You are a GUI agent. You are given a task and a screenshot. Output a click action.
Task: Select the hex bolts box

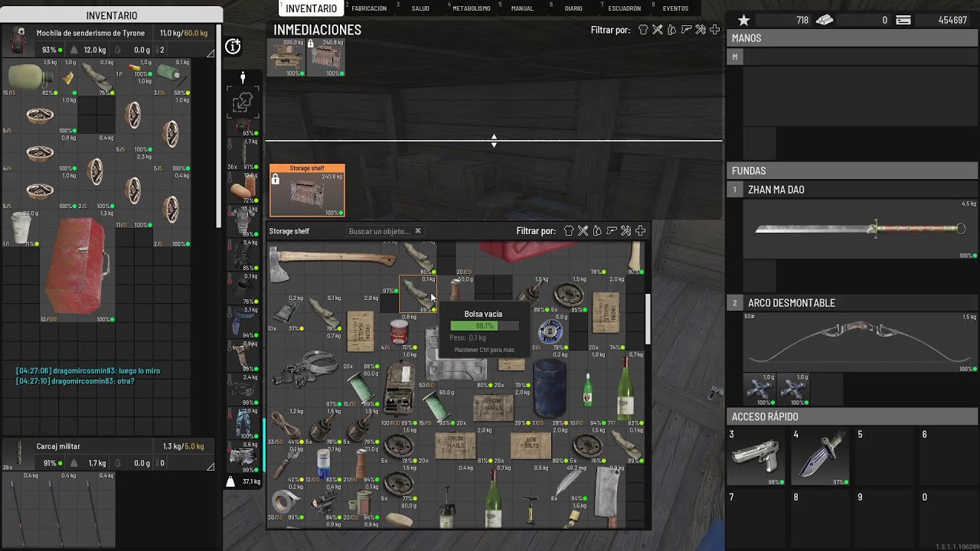531,445
